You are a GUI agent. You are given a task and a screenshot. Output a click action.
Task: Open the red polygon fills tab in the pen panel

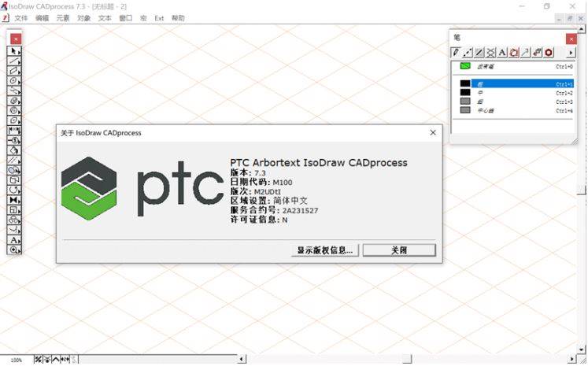point(514,53)
